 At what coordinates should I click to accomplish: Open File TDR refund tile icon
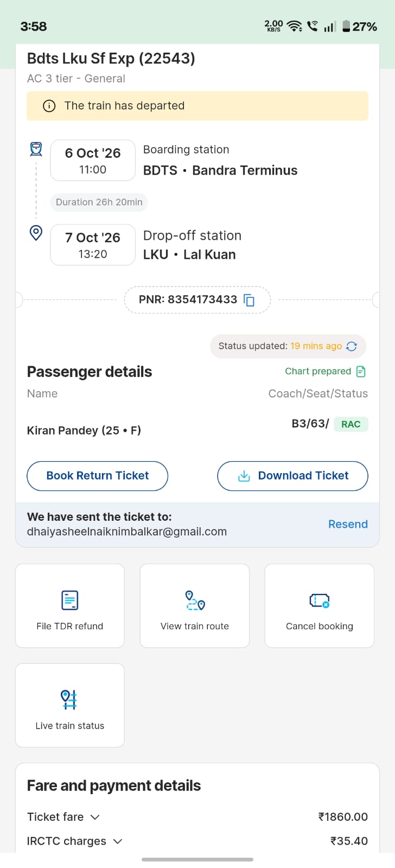coord(70,600)
